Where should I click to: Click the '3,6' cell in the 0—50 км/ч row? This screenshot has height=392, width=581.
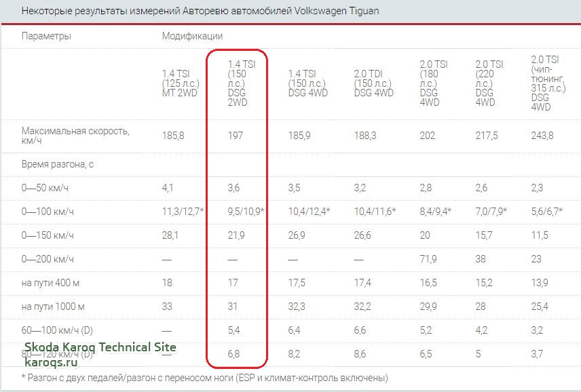point(233,188)
